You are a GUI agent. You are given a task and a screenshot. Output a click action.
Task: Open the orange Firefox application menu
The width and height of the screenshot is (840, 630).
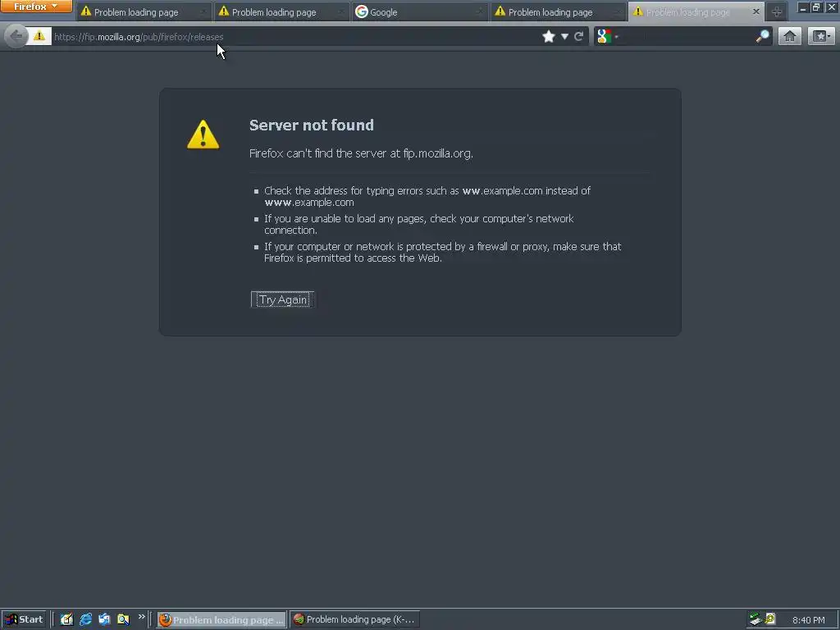tap(36, 7)
